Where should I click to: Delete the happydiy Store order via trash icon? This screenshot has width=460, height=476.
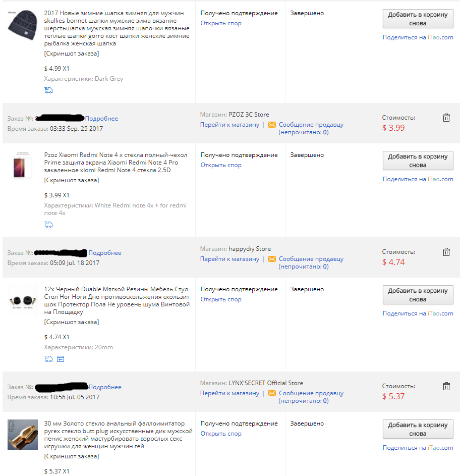[446, 252]
